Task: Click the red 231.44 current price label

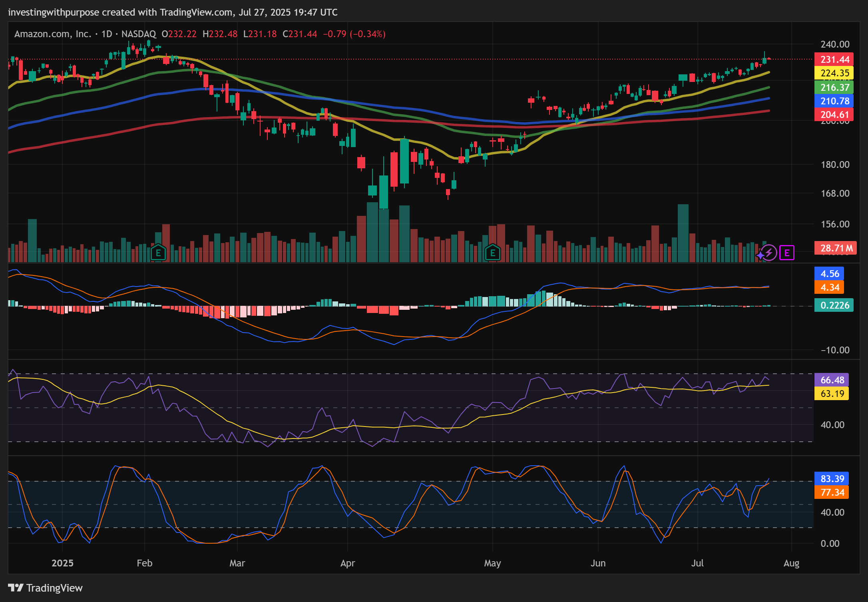Action: pos(834,60)
